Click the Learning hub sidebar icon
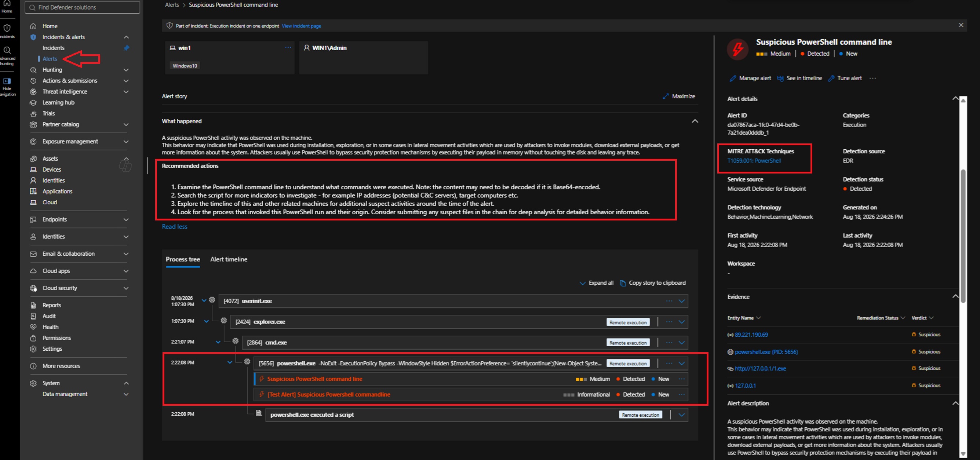 [33, 103]
